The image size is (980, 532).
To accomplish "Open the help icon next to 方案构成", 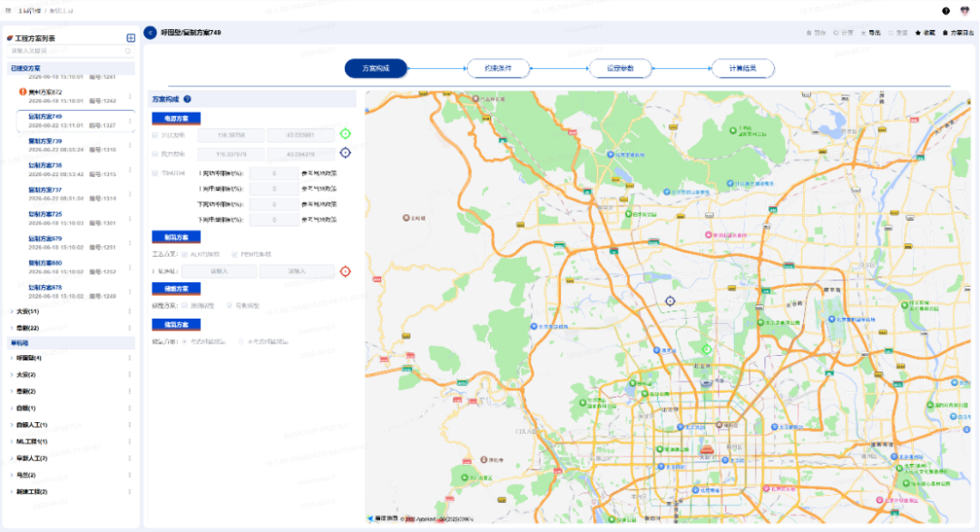I will click(187, 99).
